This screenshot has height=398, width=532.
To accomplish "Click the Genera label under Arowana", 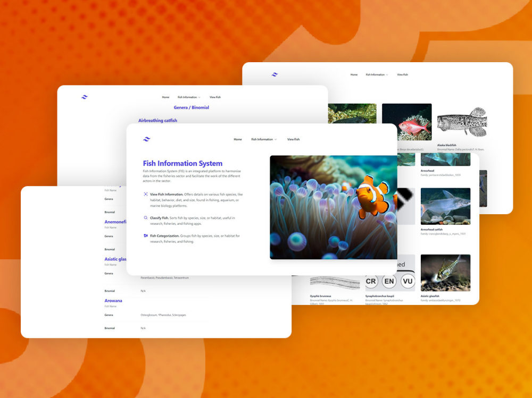I will tap(109, 315).
